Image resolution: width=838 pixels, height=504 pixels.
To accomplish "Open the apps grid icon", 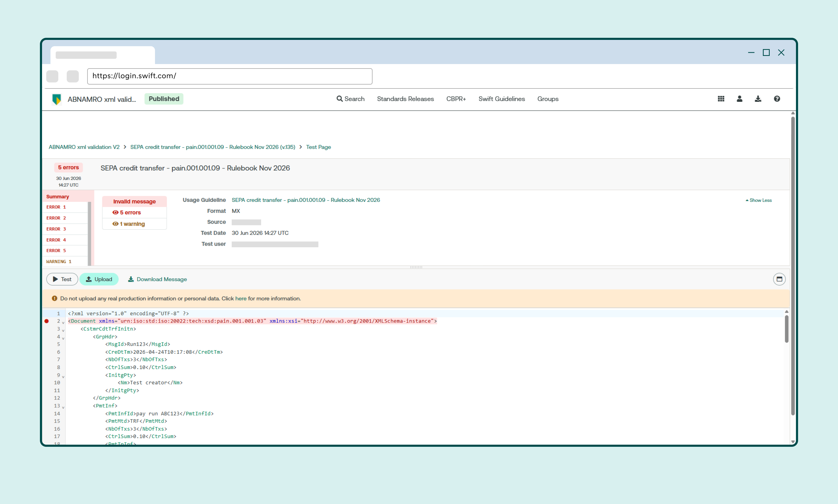I will pyautogui.click(x=721, y=99).
